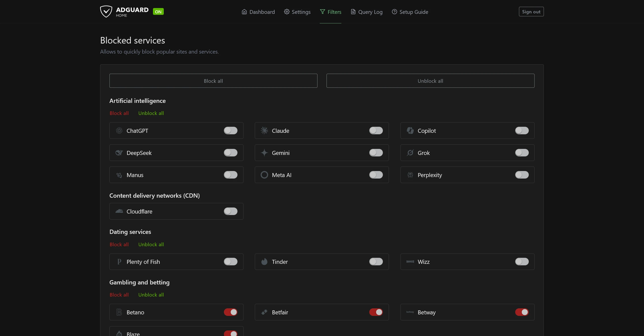Viewport: 644px width, 336px height.
Task: Click the AdGuard Home shield logo
Action: coord(106,12)
